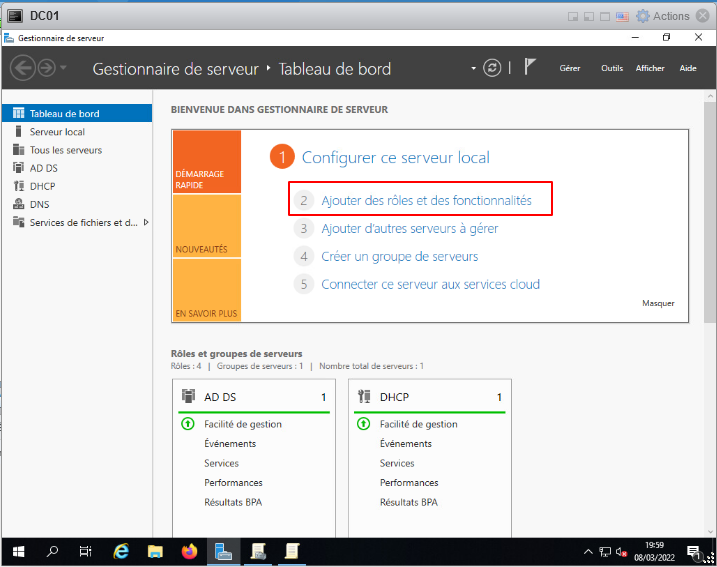This screenshot has height=567, width=717.
Task: Click AD DS green manageability status icon
Action: click(x=187, y=424)
